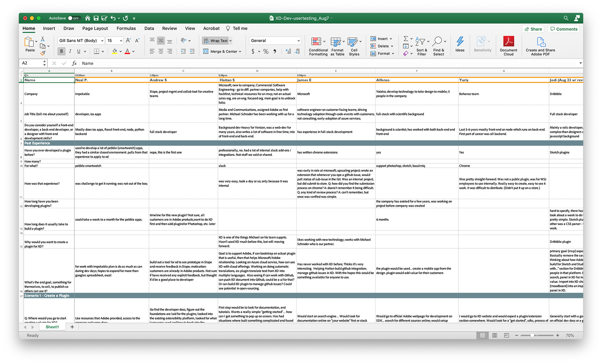Expand the Insert cells dropdown
This screenshot has height=364, width=602.
(391, 39)
